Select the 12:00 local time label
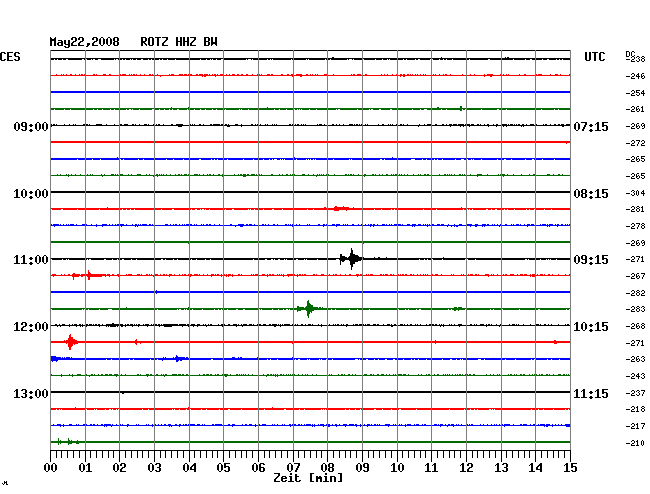Image resolution: width=650 pixels, height=494 pixels. (31, 327)
